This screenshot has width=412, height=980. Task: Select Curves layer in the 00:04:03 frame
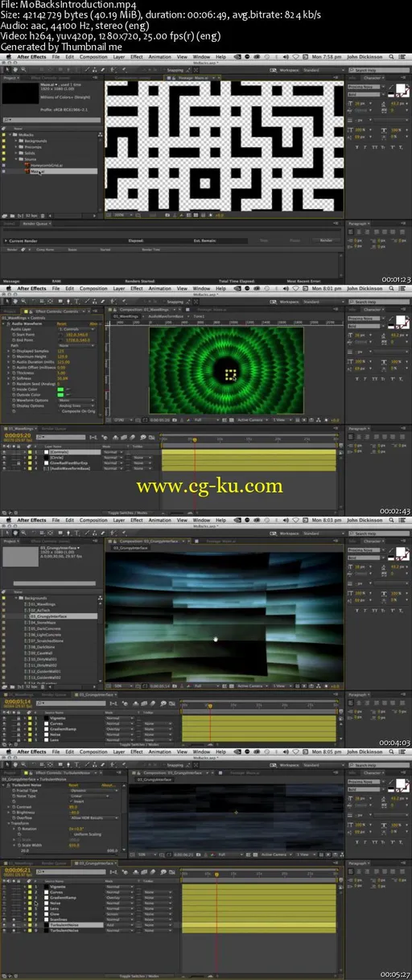click(55, 723)
